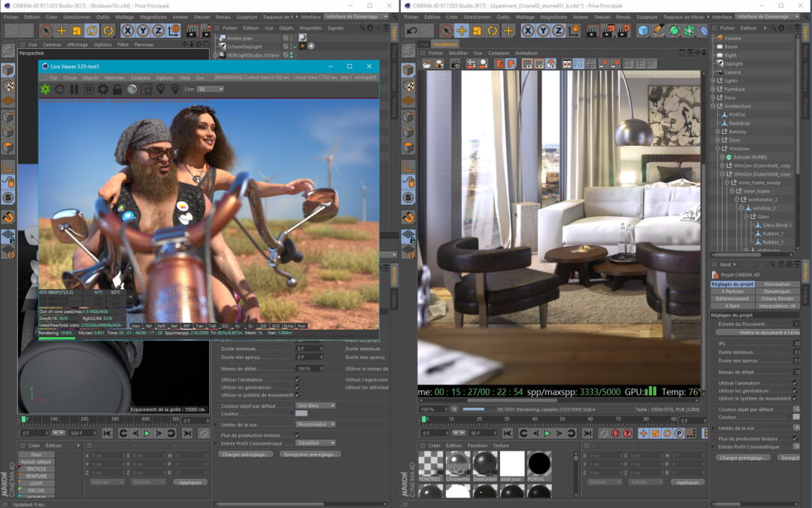The image size is (812, 508).
Task: Toggle the lock icon in Live Viewer
Action: pyautogui.click(x=117, y=89)
